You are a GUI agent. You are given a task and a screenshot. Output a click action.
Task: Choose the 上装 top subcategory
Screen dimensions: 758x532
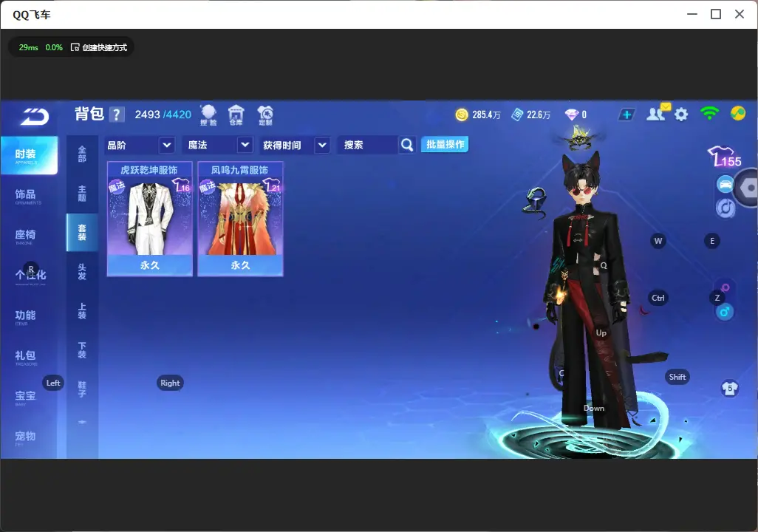point(82,311)
